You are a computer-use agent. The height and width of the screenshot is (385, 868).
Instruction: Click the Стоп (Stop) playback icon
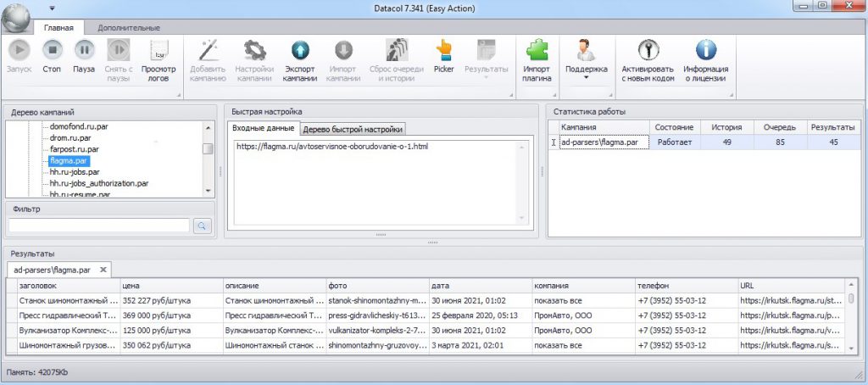click(52, 51)
